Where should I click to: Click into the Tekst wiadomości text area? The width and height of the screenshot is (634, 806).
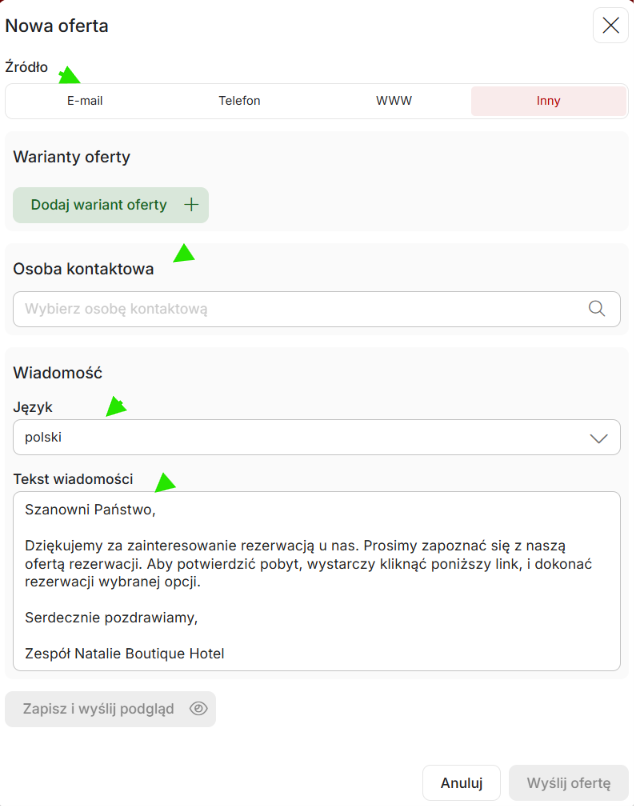click(317, 581)
